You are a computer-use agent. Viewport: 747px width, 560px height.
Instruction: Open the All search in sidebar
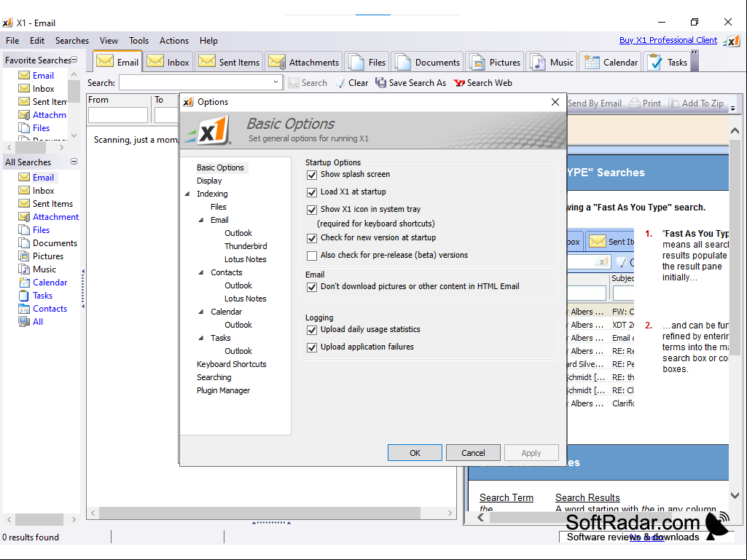click(31, 321)
